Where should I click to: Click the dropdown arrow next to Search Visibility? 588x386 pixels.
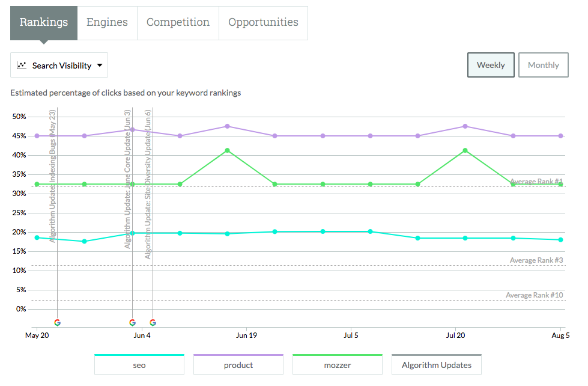(x=100, y=65)
